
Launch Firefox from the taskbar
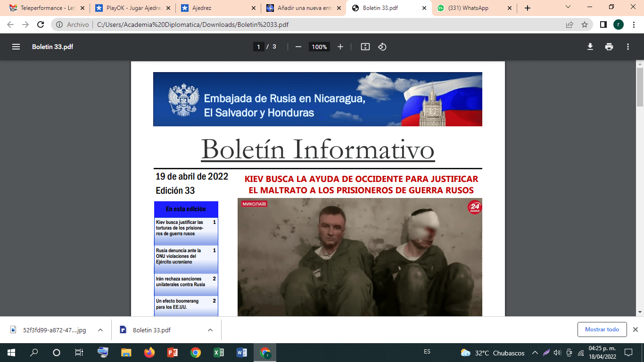(149, 353)
